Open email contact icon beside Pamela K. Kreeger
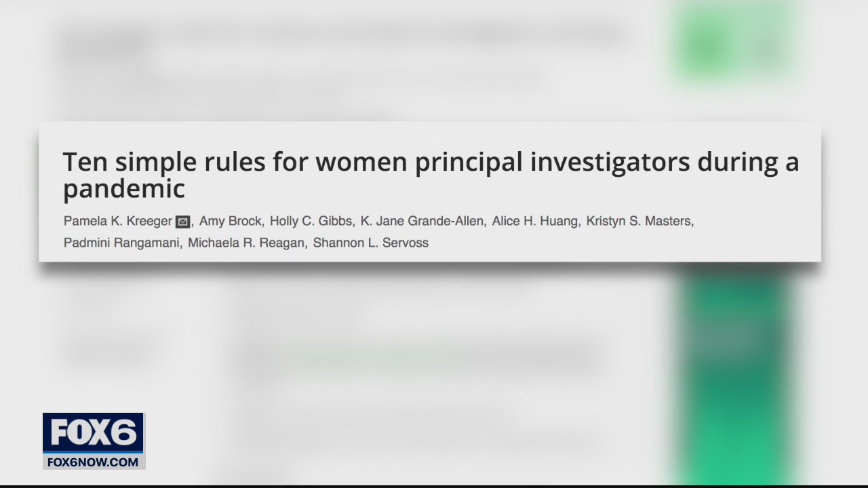This screenshot has width=868, height=488. click(182, 221)
